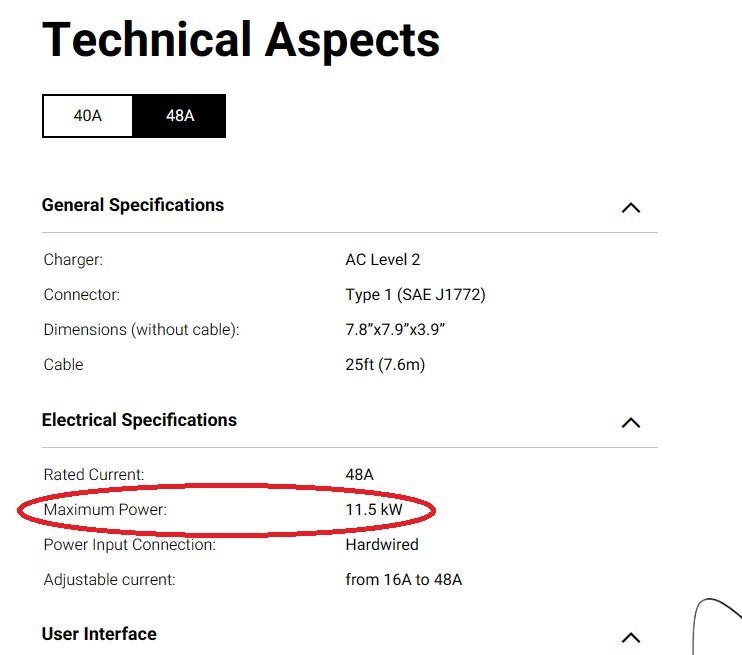The image size is (742, 655).
Task: Click the Technical Aspects title
Action: pyautogui.click(x=241, y=42)
